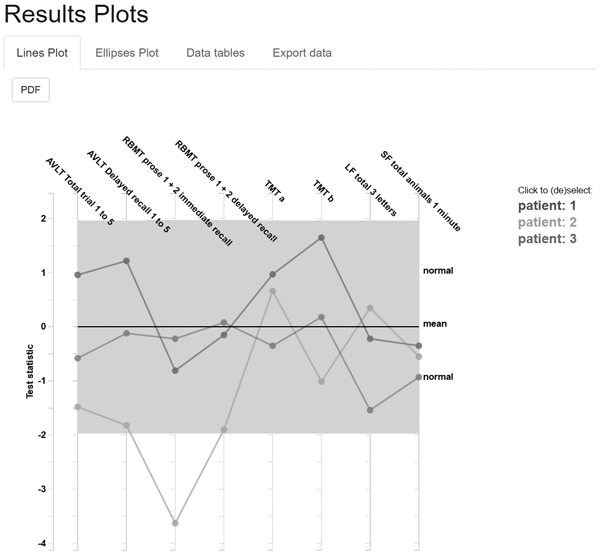Viewport: 600px width, 555px height.
Task: Hide patient: 3 line via legend
Action: (550, 239)
